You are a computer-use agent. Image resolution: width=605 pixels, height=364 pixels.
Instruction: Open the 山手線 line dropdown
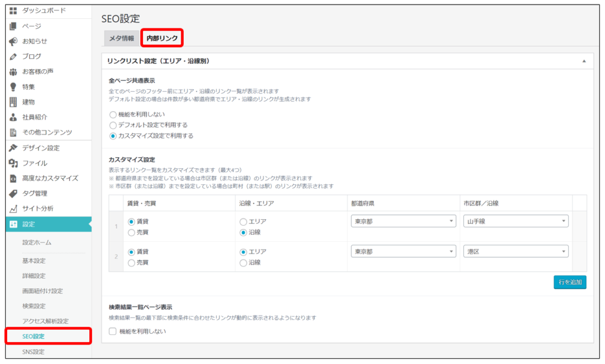click(516, 221)
